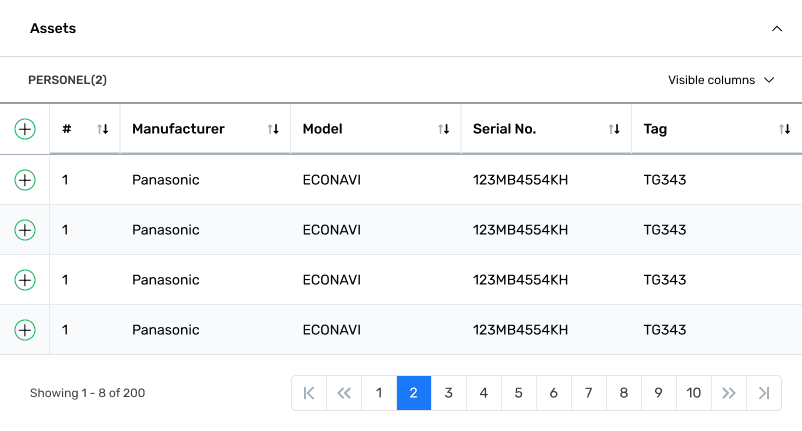Sort the table by Manufacturer
This screenshot has height=431, width=802.
pos(273,129)
